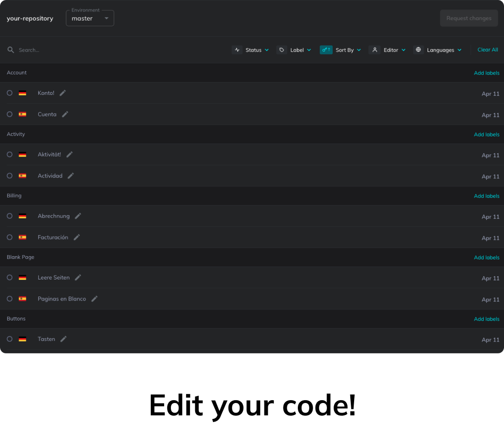Viewport: 504px width, 423px height.
Task: Click the edit pencil beside Aktivität!
Action: 70,155
